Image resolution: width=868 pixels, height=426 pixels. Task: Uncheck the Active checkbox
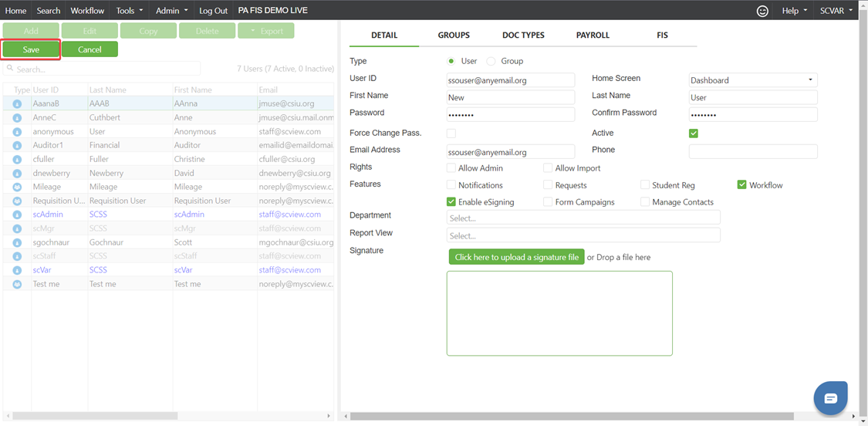[694, 134]
